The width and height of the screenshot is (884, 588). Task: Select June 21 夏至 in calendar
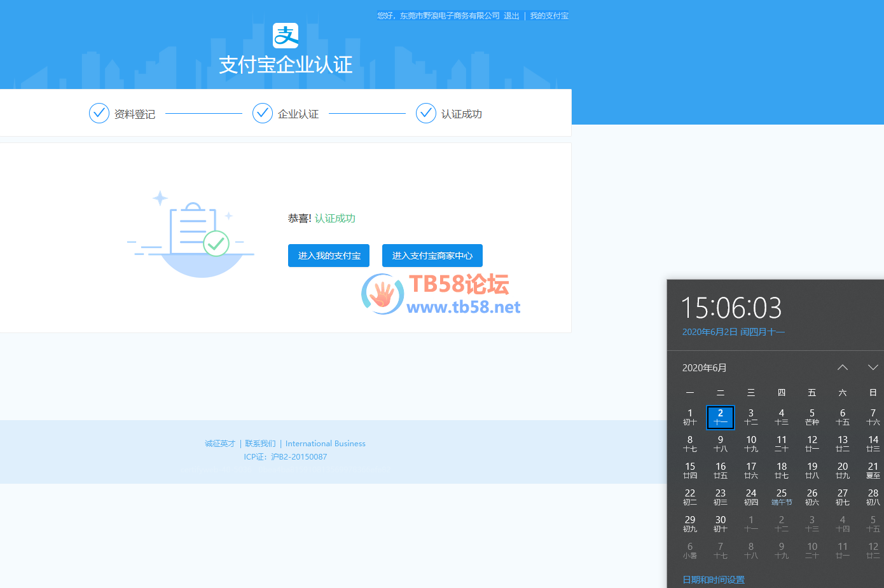pos(873,471)
